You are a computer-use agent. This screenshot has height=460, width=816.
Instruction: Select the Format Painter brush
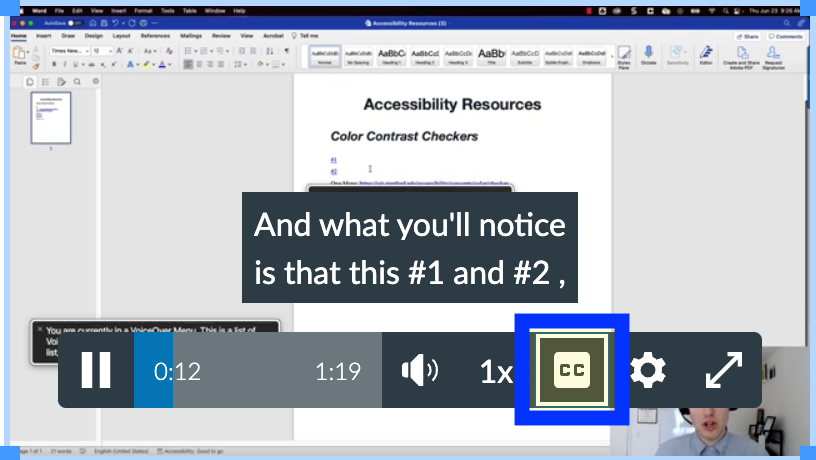point(35,66)
